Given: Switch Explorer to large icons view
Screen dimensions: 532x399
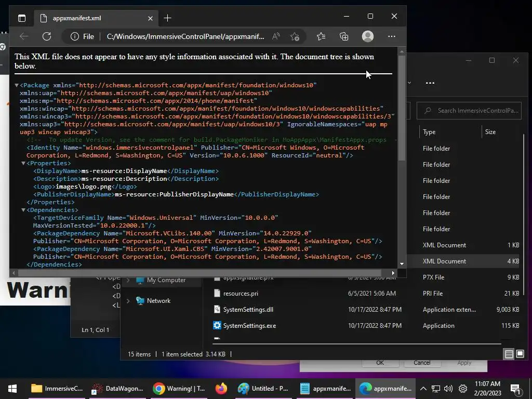Looking at the screenshot, I should point(520,354).
